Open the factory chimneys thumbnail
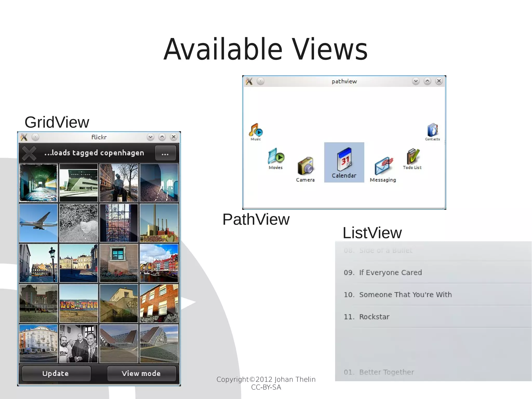Image resolution: width=532 pixels, height=399 pixels. (159, 223)
